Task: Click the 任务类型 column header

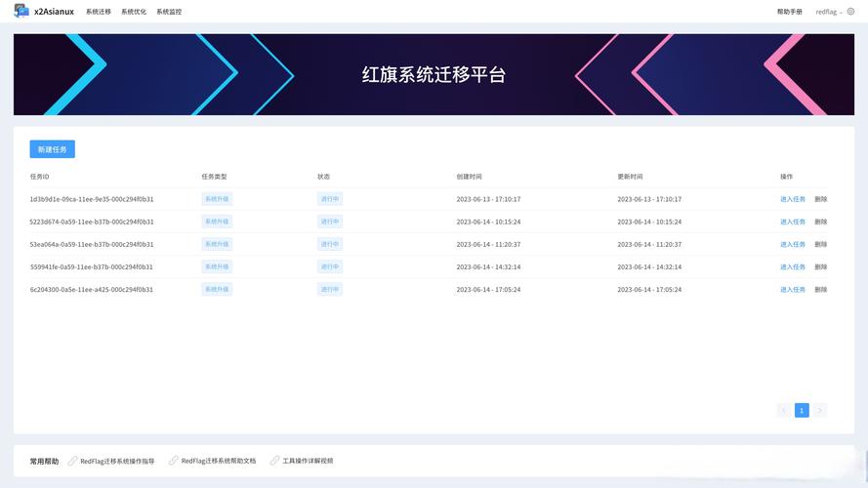Action: click(x=214, y=177)
